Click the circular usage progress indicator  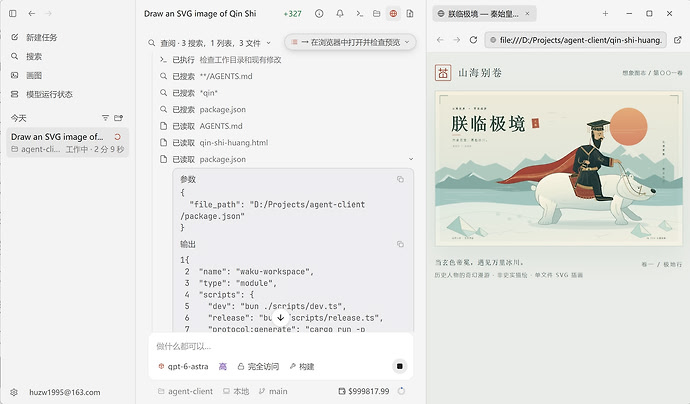(x=401, y=391)
